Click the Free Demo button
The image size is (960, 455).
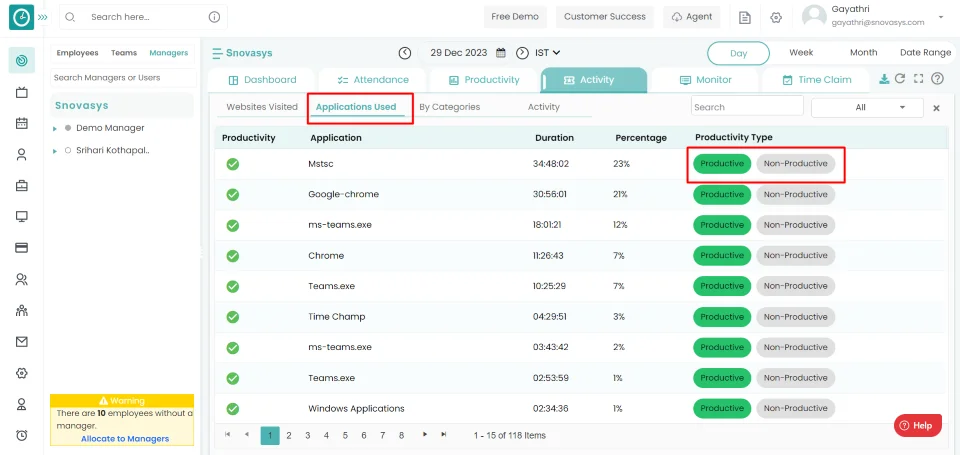click(x=514, y=17)
